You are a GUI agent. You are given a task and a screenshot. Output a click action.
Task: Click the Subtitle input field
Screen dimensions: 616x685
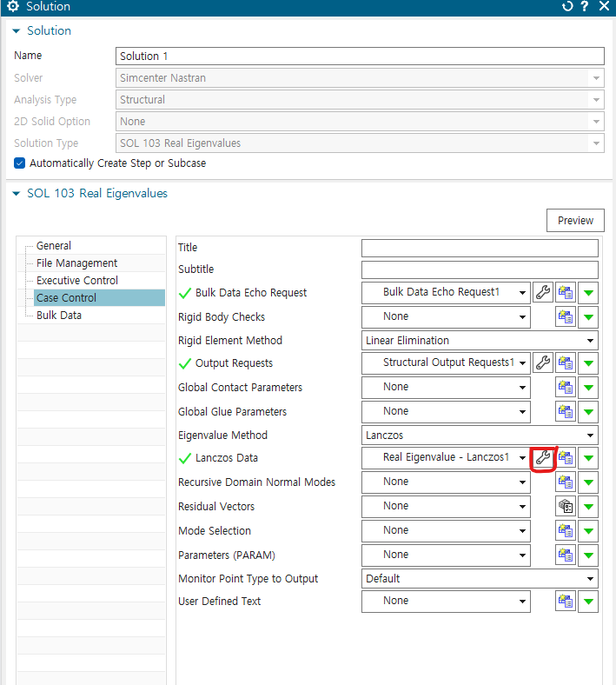[480, 270]
